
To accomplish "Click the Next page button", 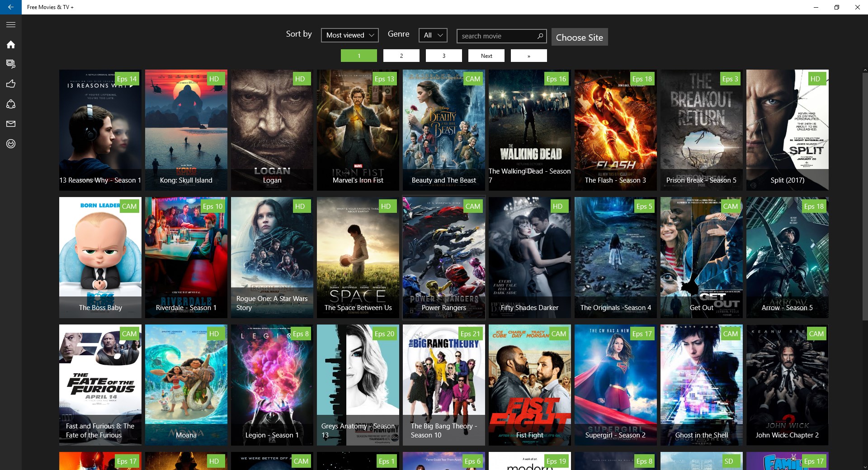I will click(x=486, y=55).
